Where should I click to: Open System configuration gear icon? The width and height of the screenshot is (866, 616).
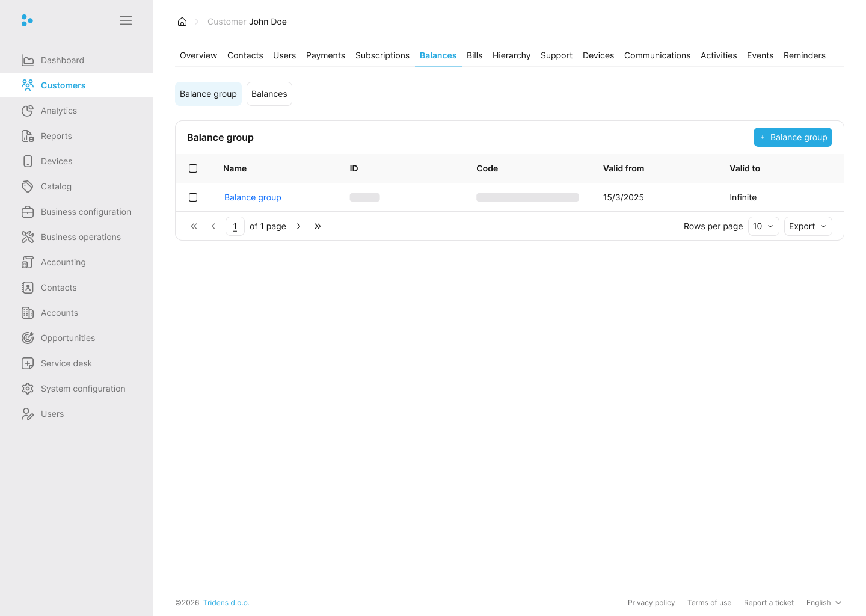(x=28, y=389)
